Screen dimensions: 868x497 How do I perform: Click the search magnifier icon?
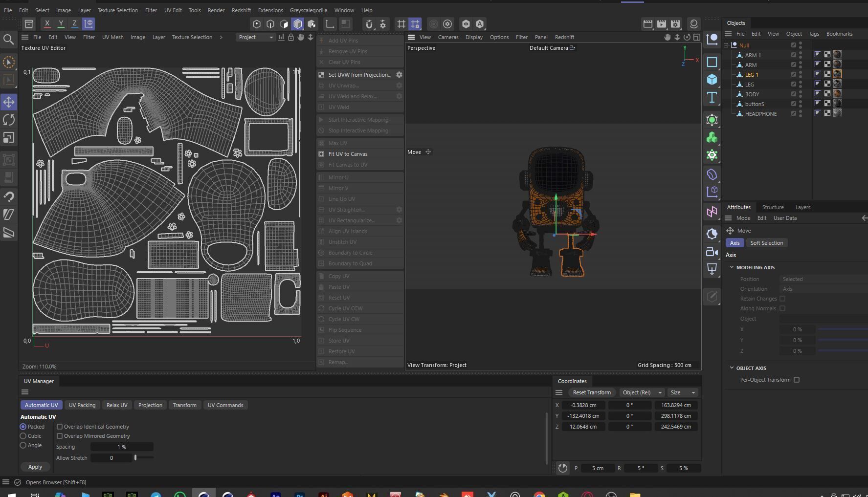[x=8, y=40]
